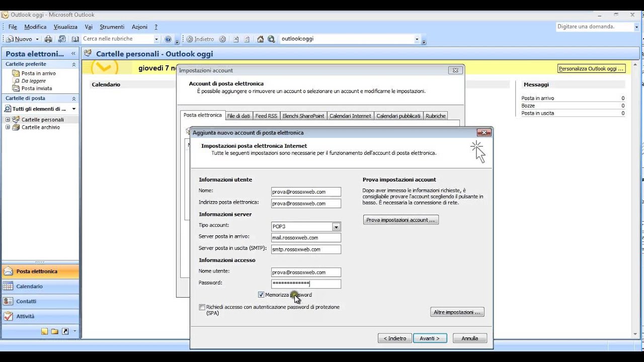Image resolution: width=644 pixels, height=362 pixels.
Task: Switch to Elenchi SharePoint tab
Action: click(x=303, y=116)
